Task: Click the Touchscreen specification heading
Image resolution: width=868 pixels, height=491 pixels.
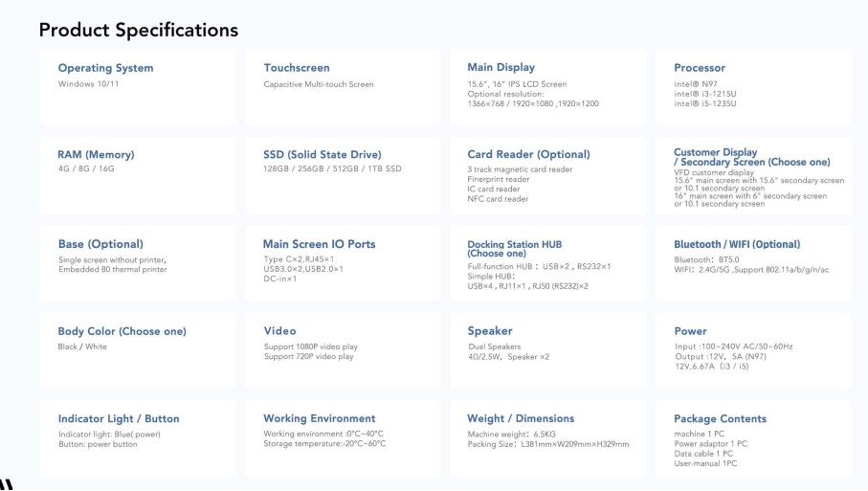Action: (x=297, y=68)
